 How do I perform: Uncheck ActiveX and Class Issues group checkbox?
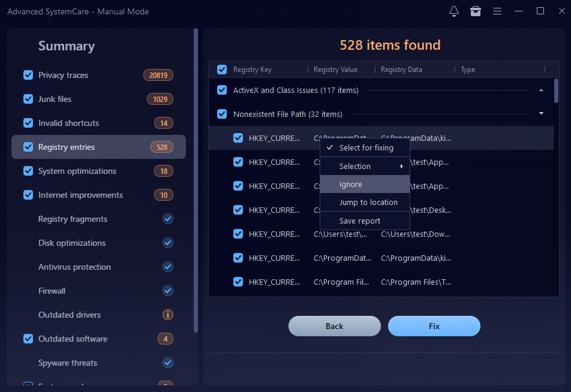[x=222, y=90]
